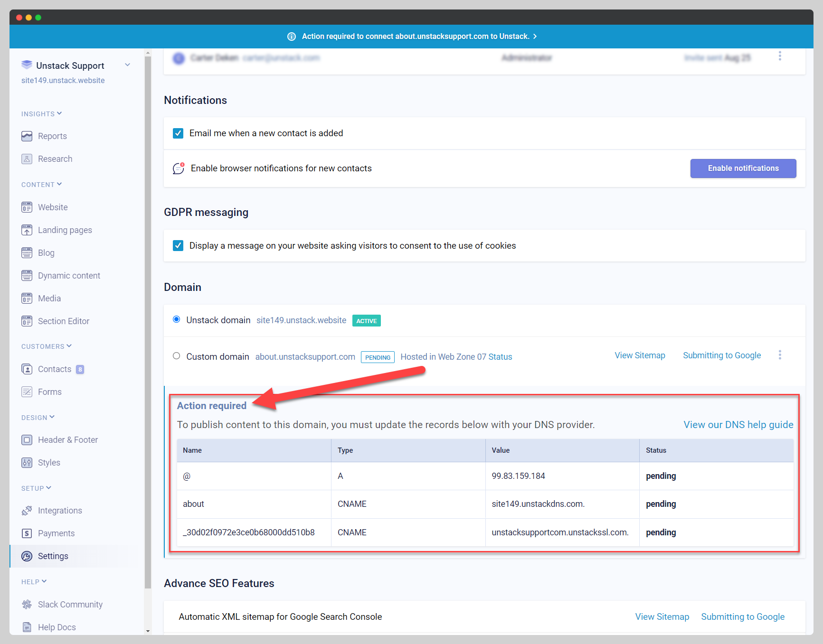Click the Action required banner at top
Image resolution: width=823 pixels, height=644 pixels.
tap(411, 37)
